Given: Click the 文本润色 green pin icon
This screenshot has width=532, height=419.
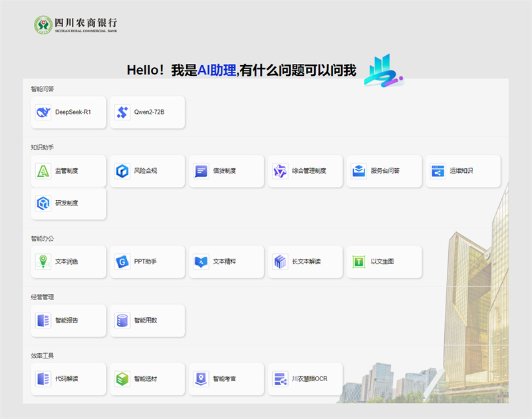Looking at the screenshot, I should 43,262.
